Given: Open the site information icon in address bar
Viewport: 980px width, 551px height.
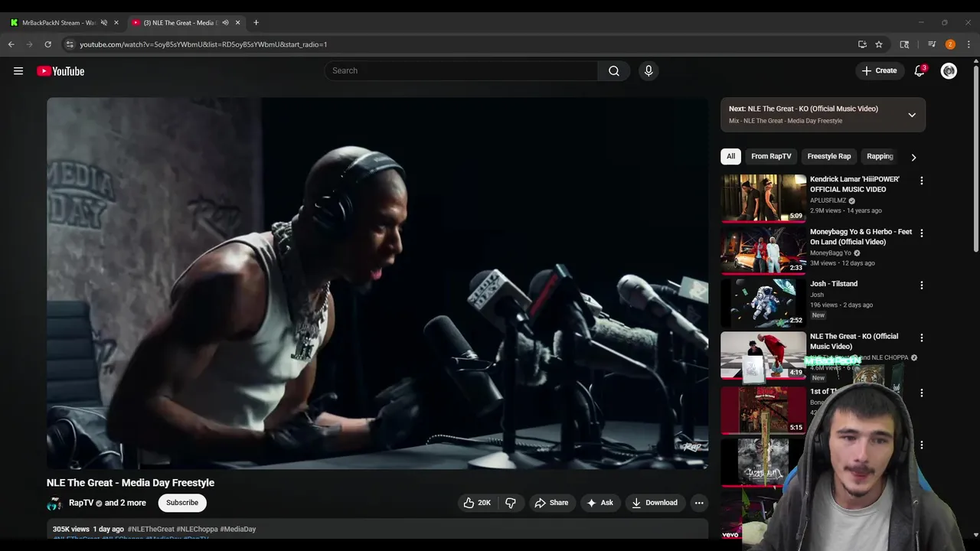Looking at the screenshot, I should pyautogui.click(x=70, y=44).
